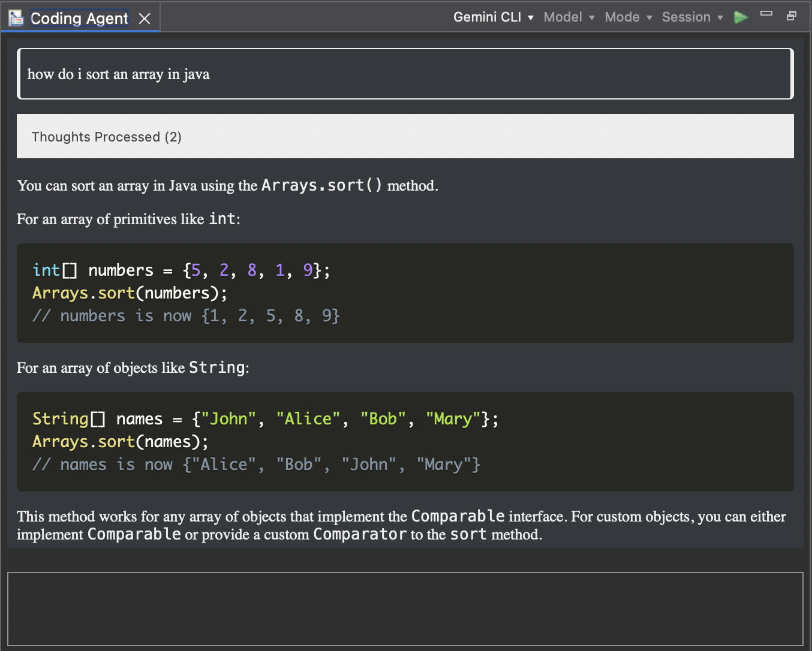Open the Gemini CLI dropdown
Image resolution: width=812 pixels, height=651 pixels.
click(494, 17)
